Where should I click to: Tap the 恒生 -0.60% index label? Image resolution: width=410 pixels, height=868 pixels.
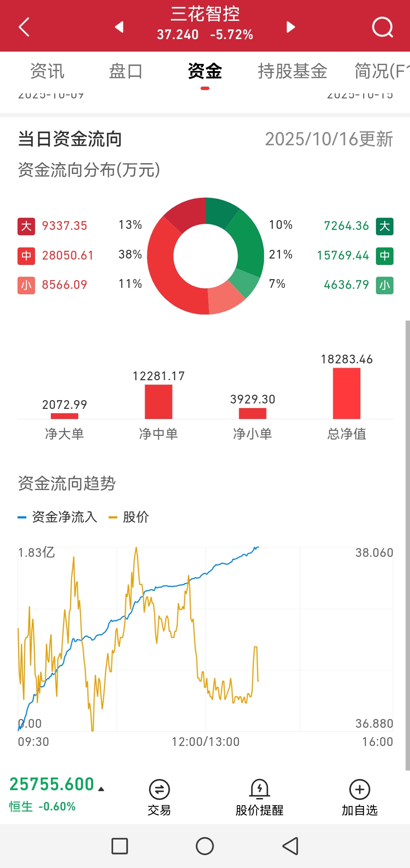click(x=42, y=807)
